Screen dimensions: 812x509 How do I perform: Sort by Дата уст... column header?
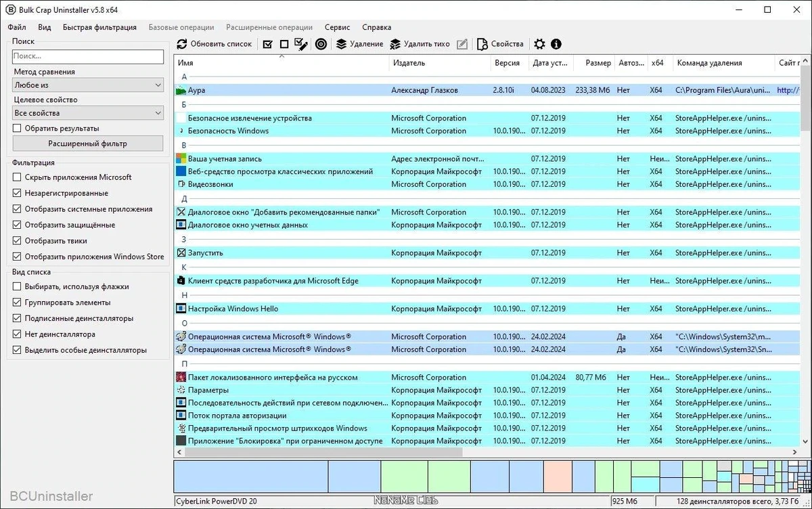point(550,63)
